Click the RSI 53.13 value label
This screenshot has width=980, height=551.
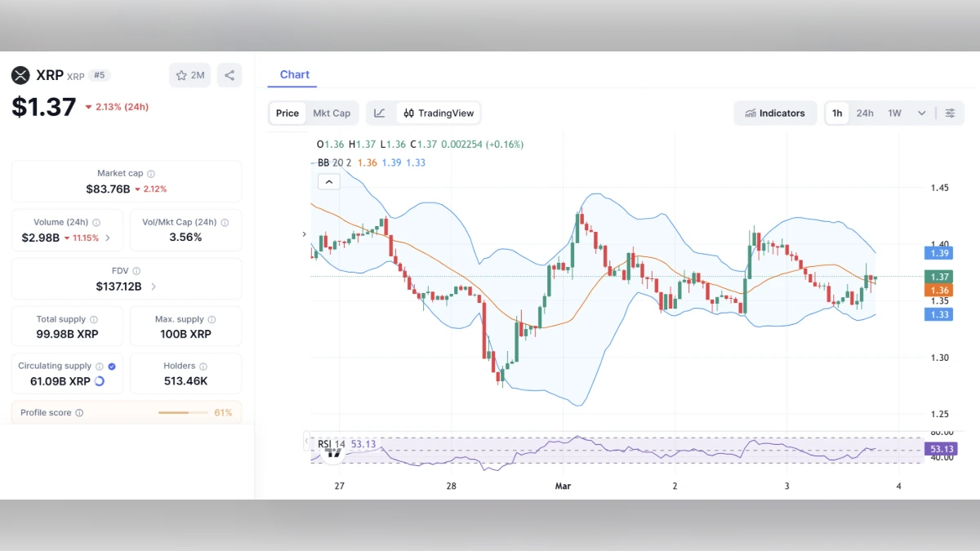click(x=940, y=448)
